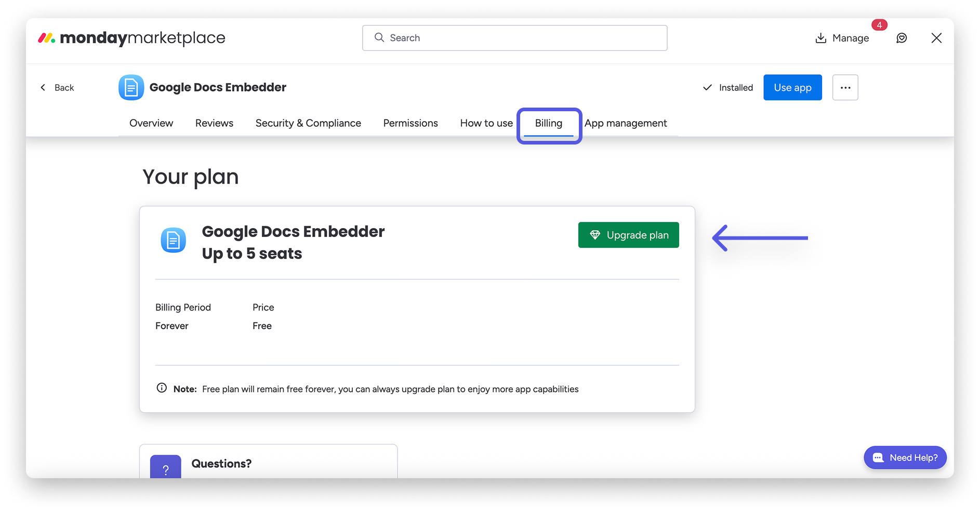This screenshot has width=980, height=512.
Task: Select the Billing tab
Action: point(549,123)
